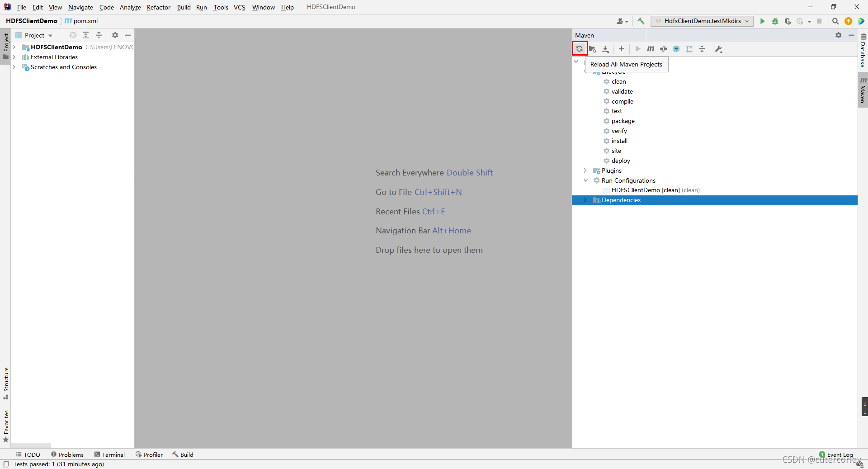This screenshot has height=469, width=868.
Task: Open Maven panel gear options
Action: [839, 35]
